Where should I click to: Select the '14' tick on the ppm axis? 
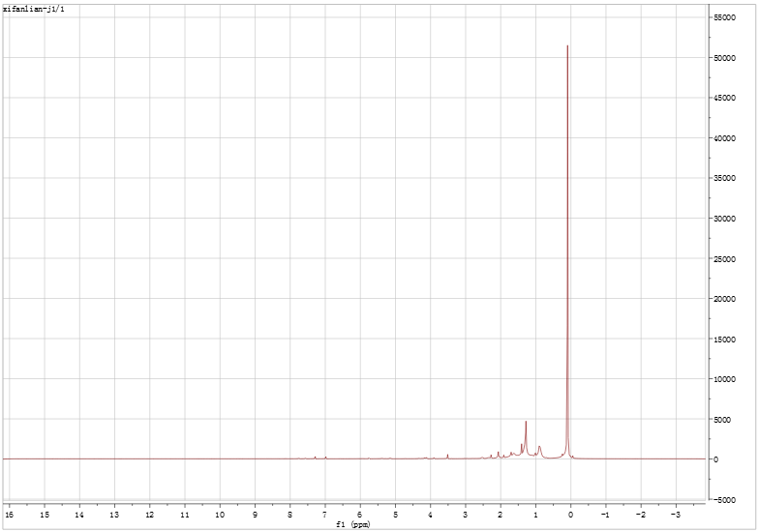[x=79, y=515]
